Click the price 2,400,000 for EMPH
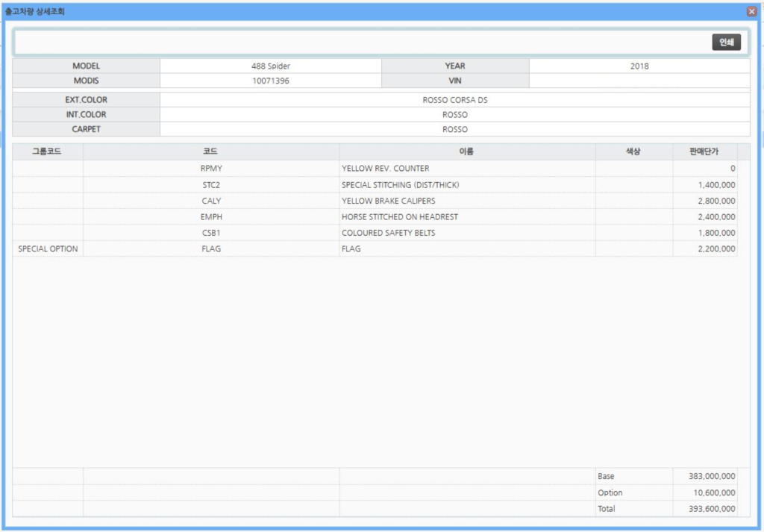 (716, 217)
